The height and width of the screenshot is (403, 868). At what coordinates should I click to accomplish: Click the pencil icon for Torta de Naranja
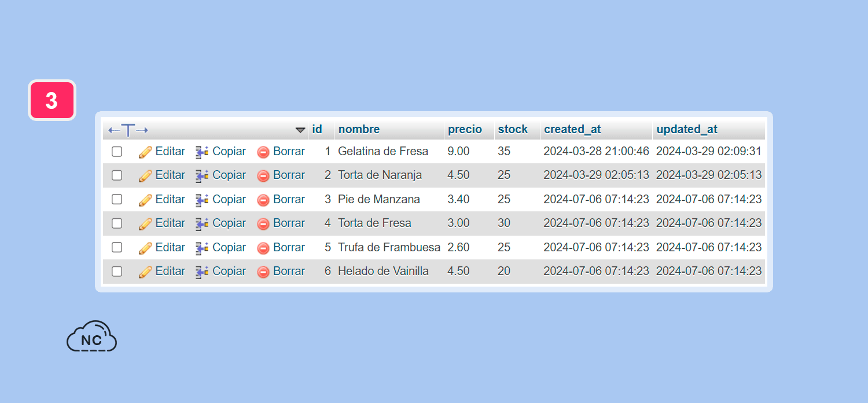click(x=145, y=175)
